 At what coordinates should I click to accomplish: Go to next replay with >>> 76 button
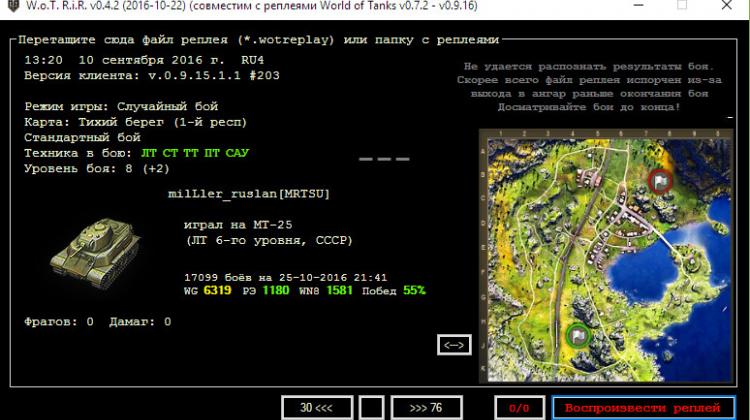coord(425,407)
